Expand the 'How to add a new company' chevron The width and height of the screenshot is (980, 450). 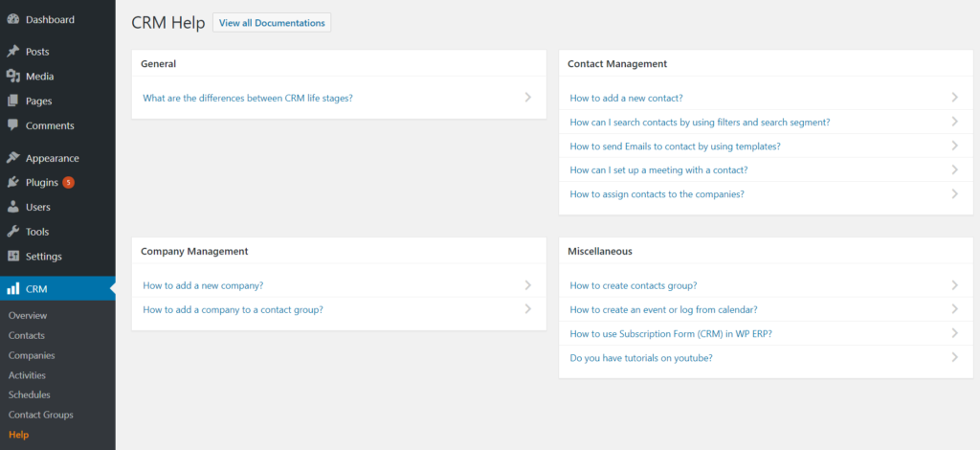[528, 285]
